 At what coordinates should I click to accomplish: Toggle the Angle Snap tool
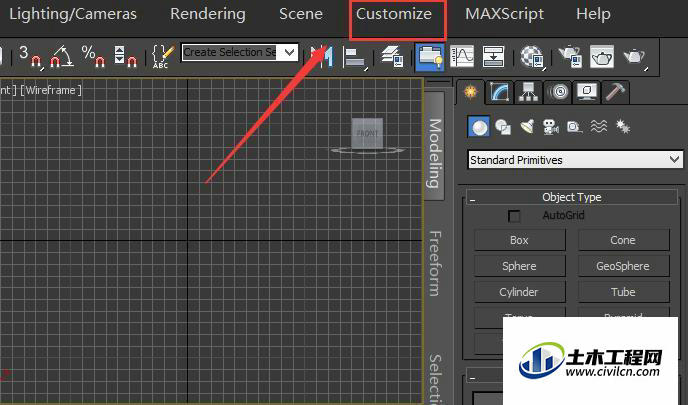coord(62,56)
